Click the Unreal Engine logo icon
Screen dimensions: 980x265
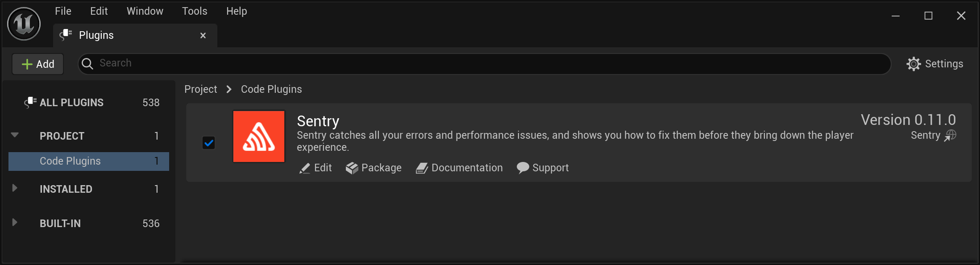(24, 24)
